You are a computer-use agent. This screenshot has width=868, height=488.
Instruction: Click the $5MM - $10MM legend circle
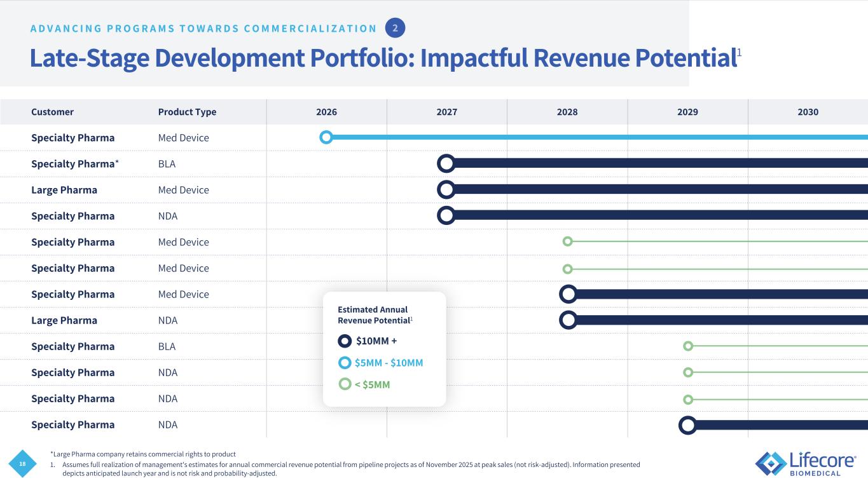click(x=345, y=363)
